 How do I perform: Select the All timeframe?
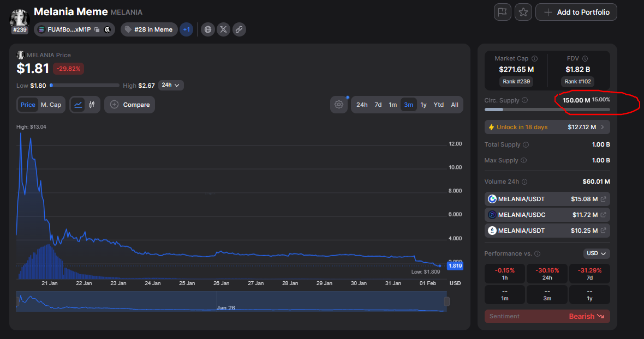click(x=455, y=105)
